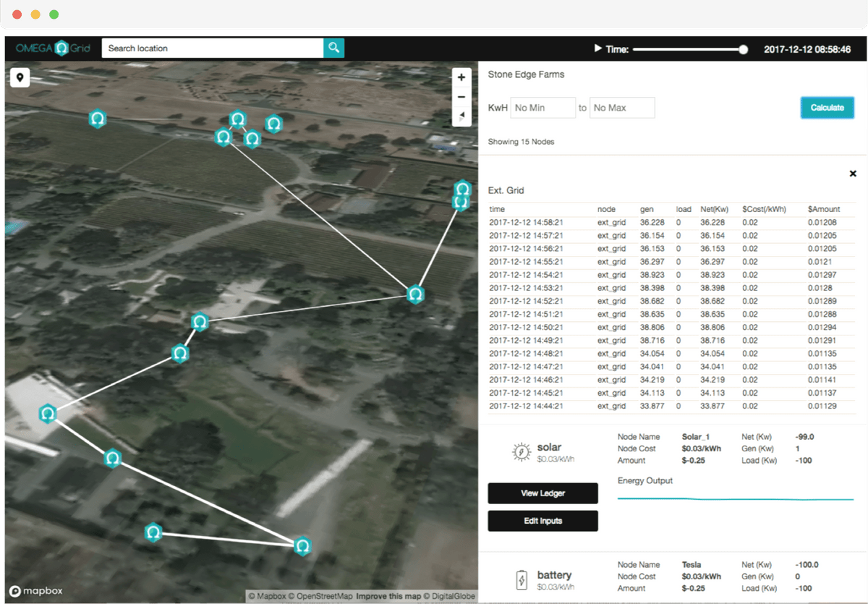The height and width of the screenshot is (604, 868).
Task: Click the battery node icon
Action: [521, 580]
